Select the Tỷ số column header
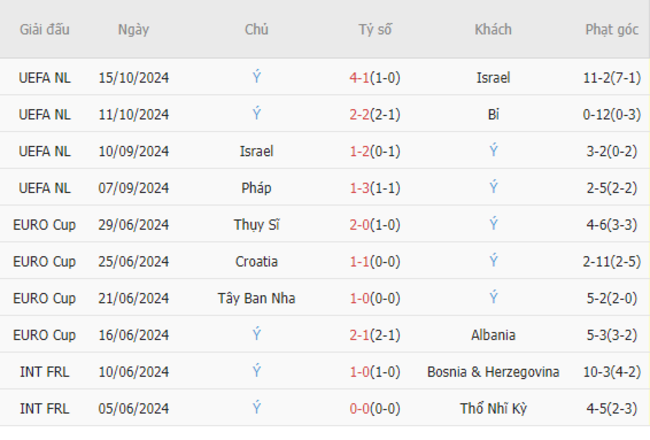 pos(375,30)
